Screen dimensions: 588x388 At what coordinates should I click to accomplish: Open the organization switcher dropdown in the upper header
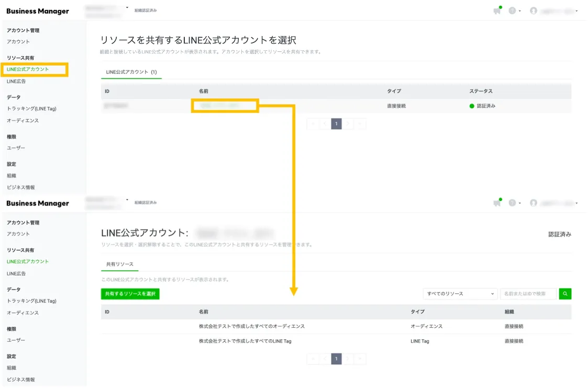[127, 8]
